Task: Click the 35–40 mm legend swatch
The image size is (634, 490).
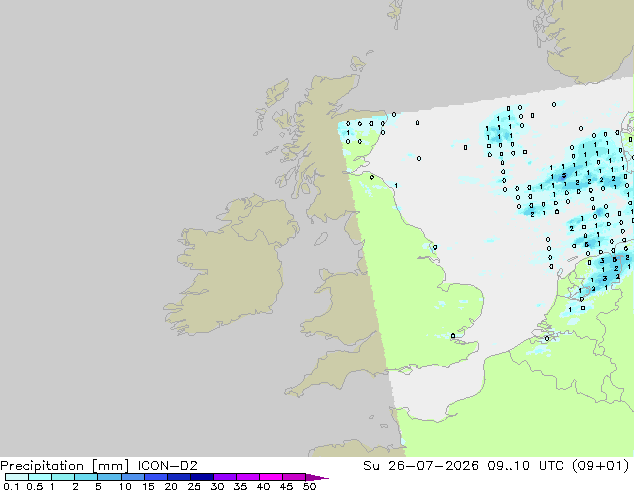Action: click(x=247, y=477)
